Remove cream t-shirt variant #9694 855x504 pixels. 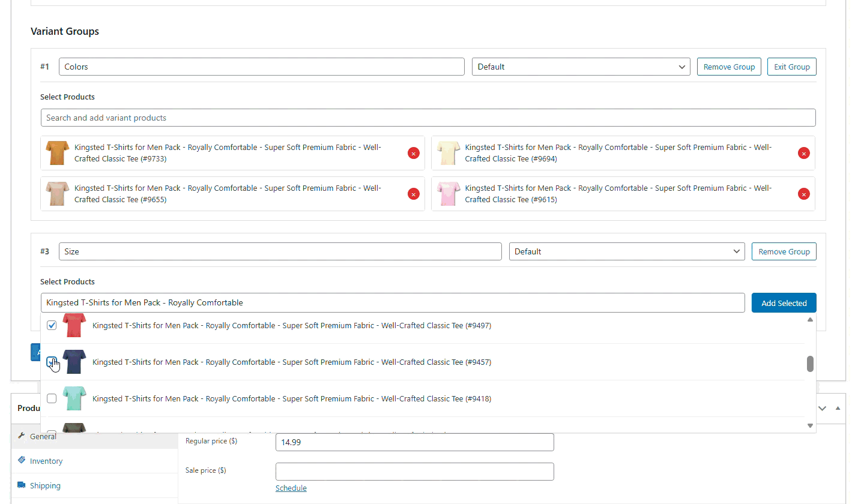point(803,153)
